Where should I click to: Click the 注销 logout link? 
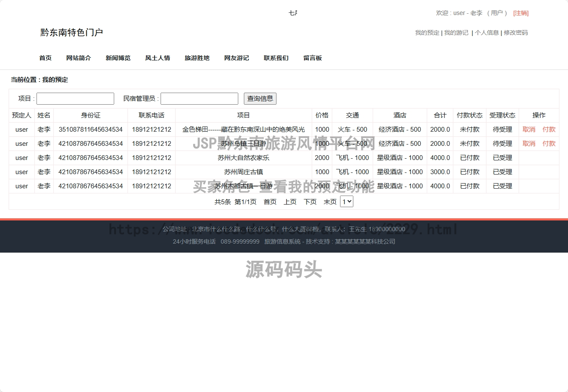pos(521,13)
